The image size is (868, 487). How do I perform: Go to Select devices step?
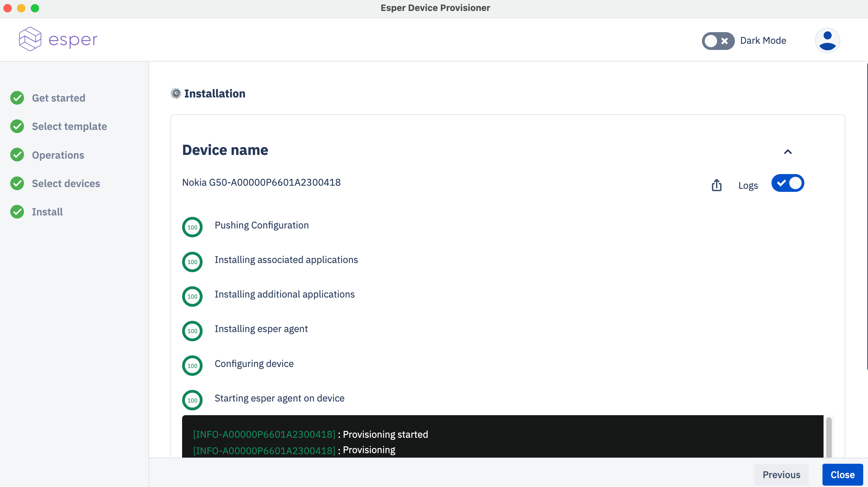coord(66,183)
